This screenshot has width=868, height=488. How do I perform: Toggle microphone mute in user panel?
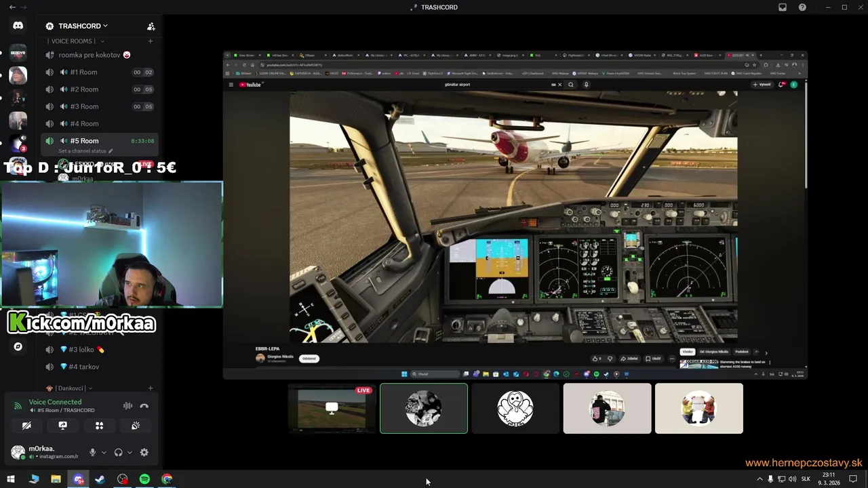[92, 452]
